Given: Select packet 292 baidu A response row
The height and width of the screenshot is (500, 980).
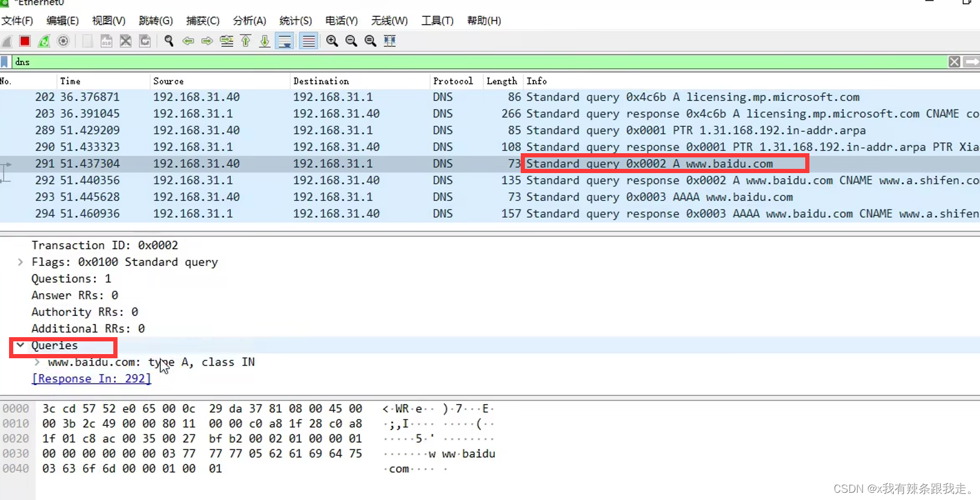Looking at the screenshot, I should coord(490,180).
